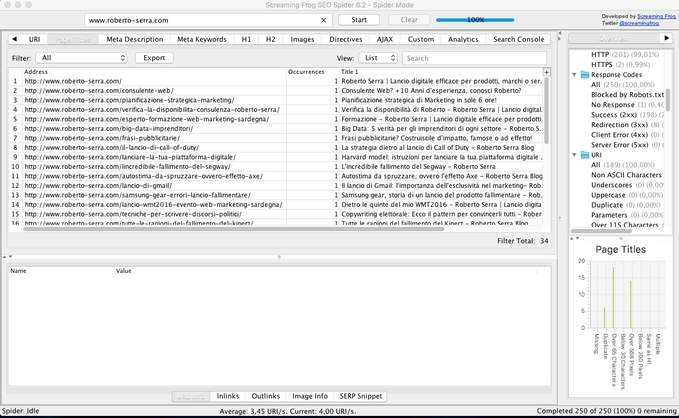
Task: Switch to the Inlinks bottom tab
Action: tap(228, 396)
